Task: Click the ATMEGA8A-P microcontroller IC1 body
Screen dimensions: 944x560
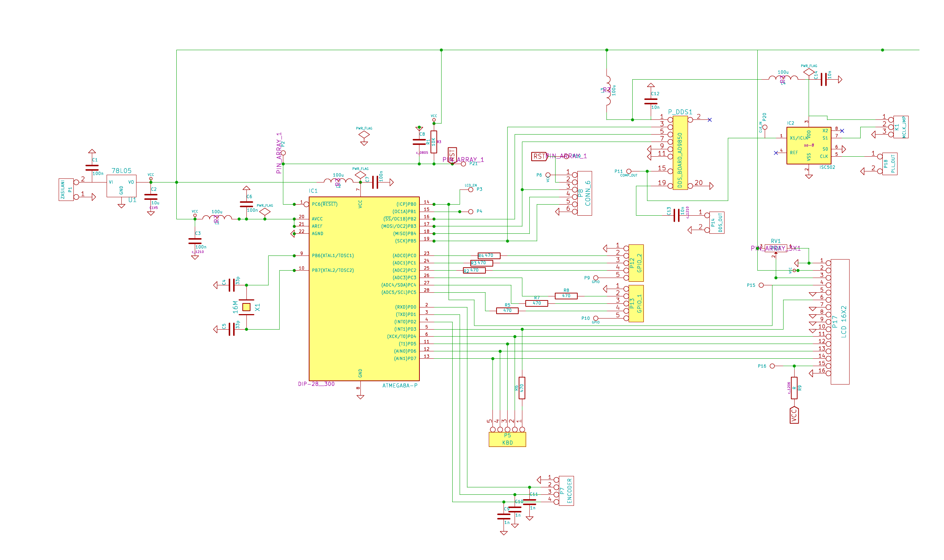Action: [364, 289]
